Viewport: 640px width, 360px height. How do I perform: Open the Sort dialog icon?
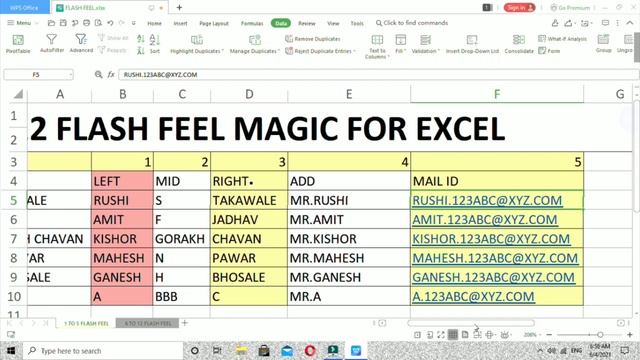point(154,40)
